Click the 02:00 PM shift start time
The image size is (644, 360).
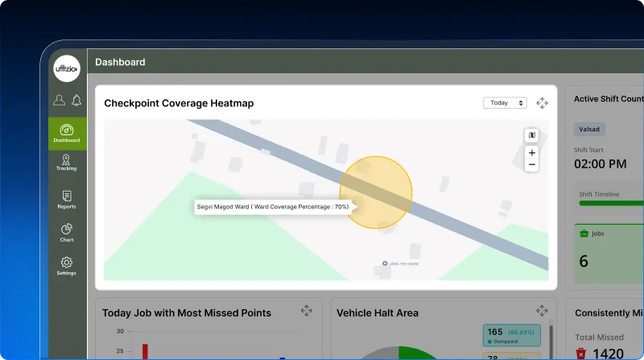[600, 164]
